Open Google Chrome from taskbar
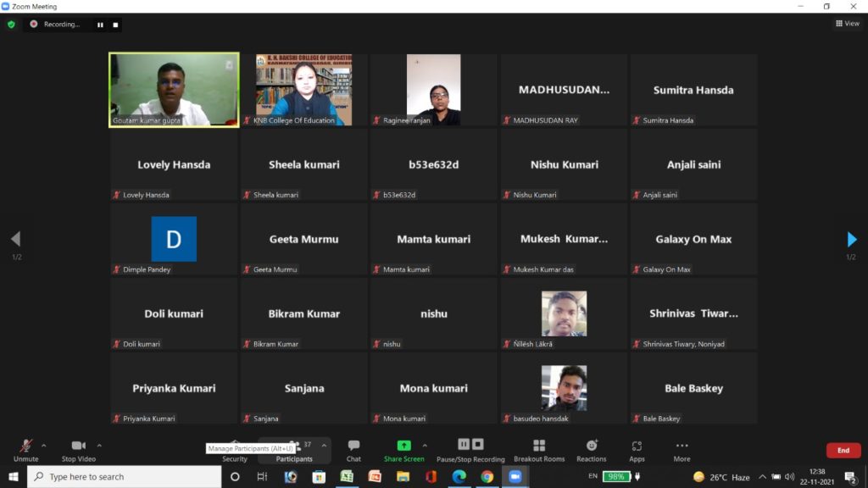This screenshot has width=868, height=488. pyautogui.click(x=487, y=476)
